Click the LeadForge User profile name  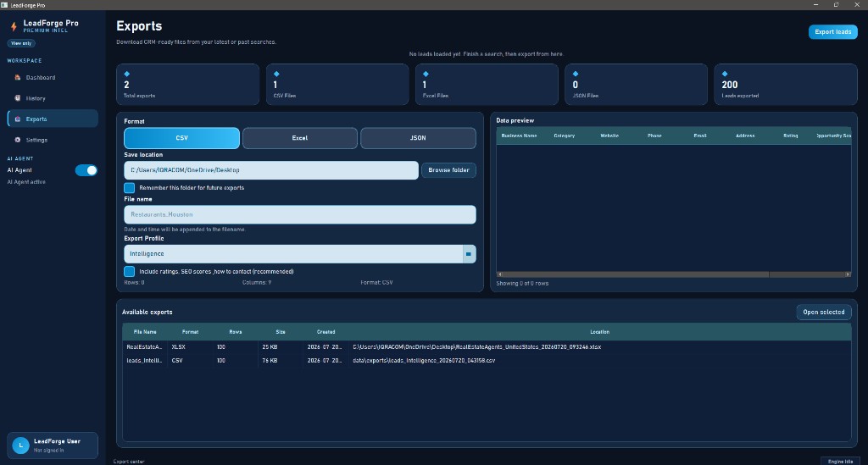coord(57,441)
